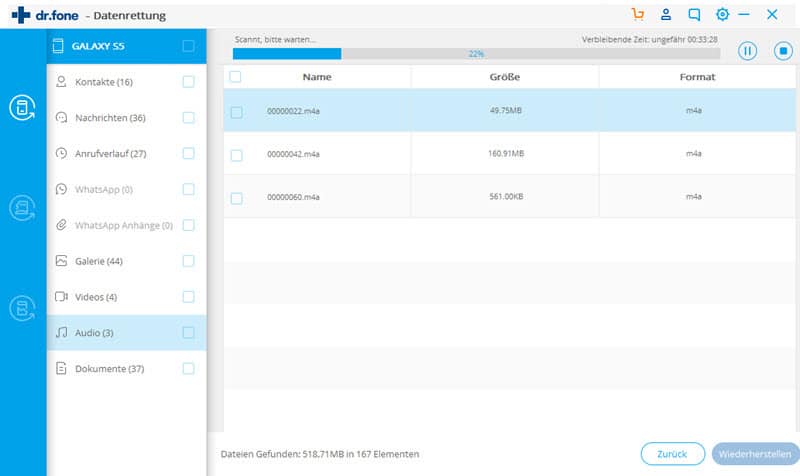Check the box for 00000042.m4a

236,155
